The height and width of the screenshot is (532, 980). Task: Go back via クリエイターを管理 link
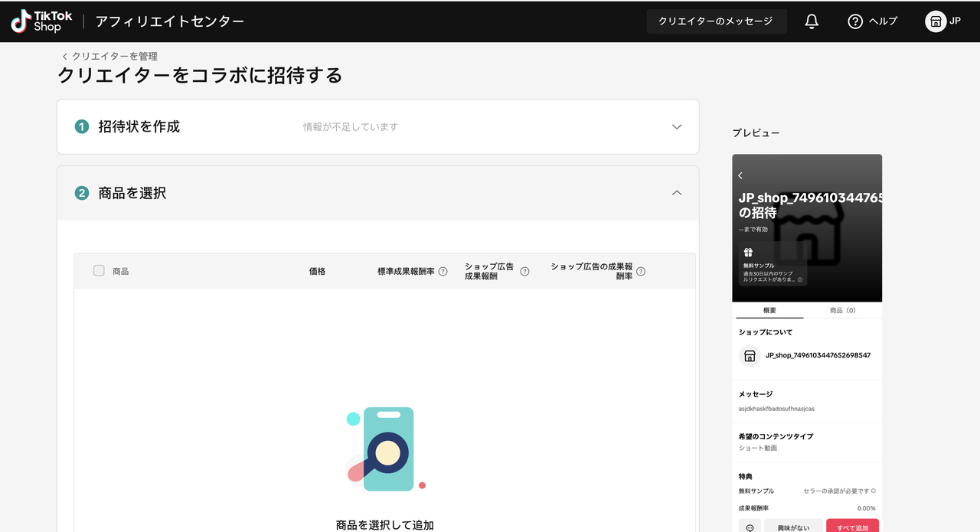[x=109, y=56]
